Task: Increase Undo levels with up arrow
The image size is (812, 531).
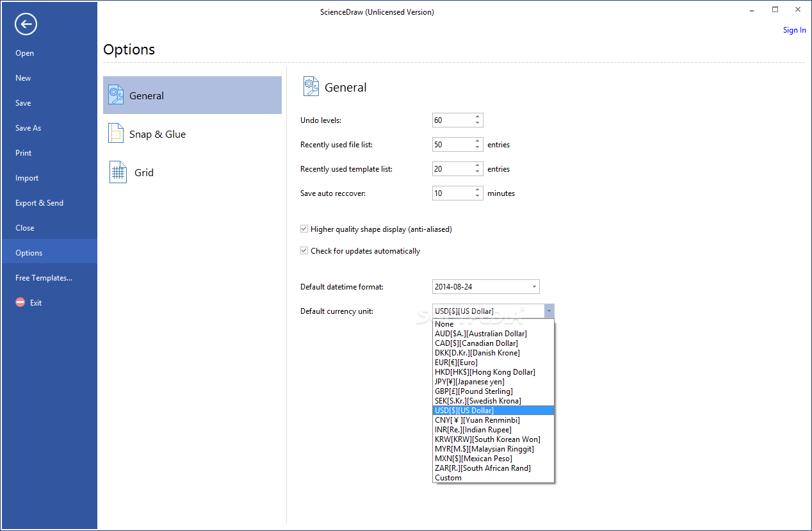Action: (x=478, y=117)
